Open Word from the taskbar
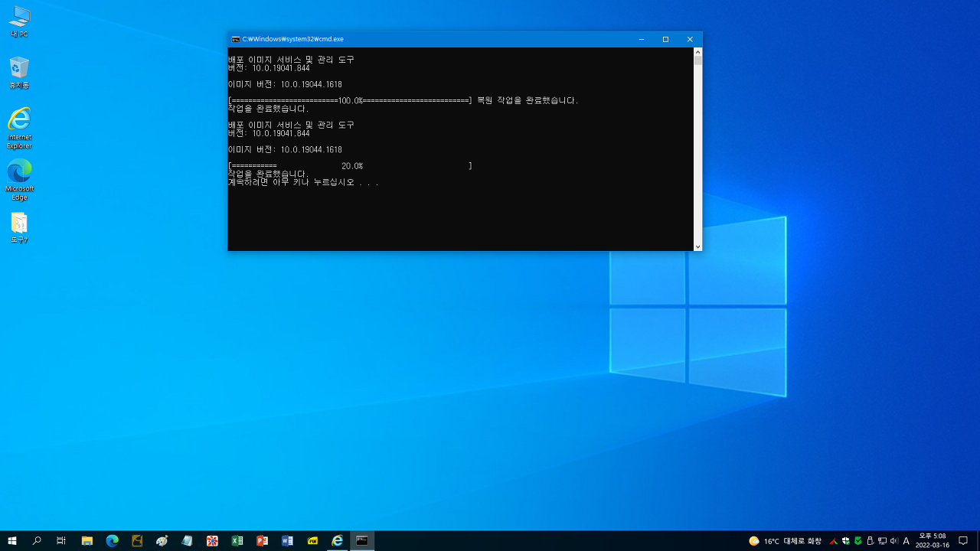This screenshot has height=551, width=980. [287, 541]
